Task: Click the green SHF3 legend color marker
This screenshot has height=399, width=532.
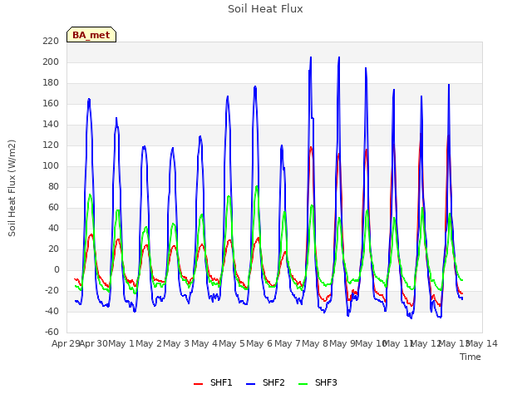Action: tap(303, 384)
